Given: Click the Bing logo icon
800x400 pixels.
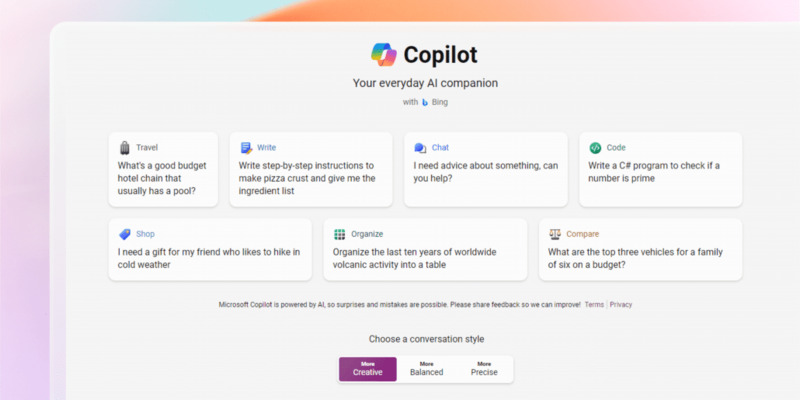Looking at the screenshot, I should click(x=425, y=103).
